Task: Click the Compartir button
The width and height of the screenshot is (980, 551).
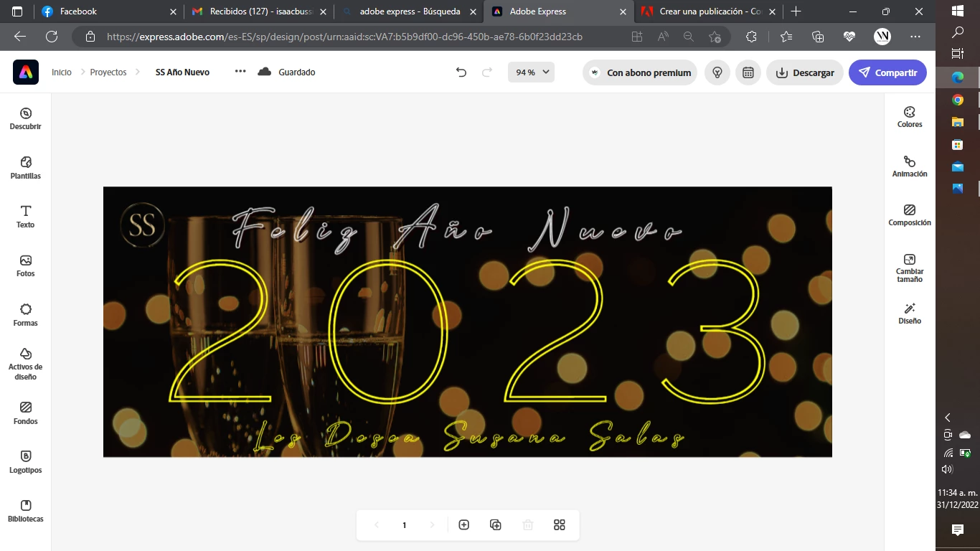Action: (x=887, y=72)
